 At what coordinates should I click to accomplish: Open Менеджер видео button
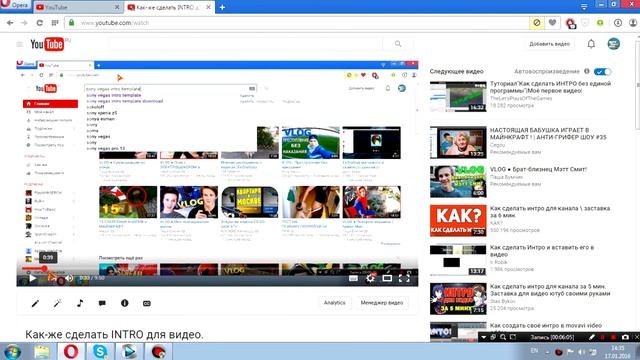click(382, 303)
